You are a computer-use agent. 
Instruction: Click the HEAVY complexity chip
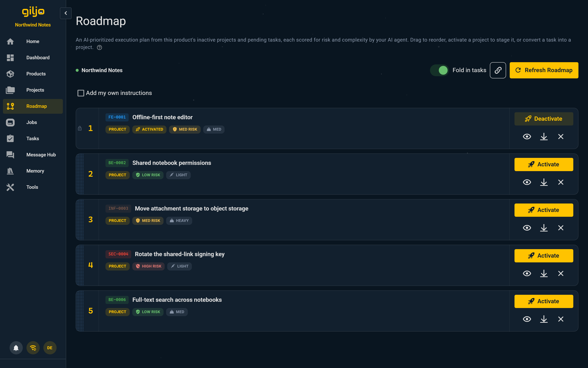coord(179,221)
